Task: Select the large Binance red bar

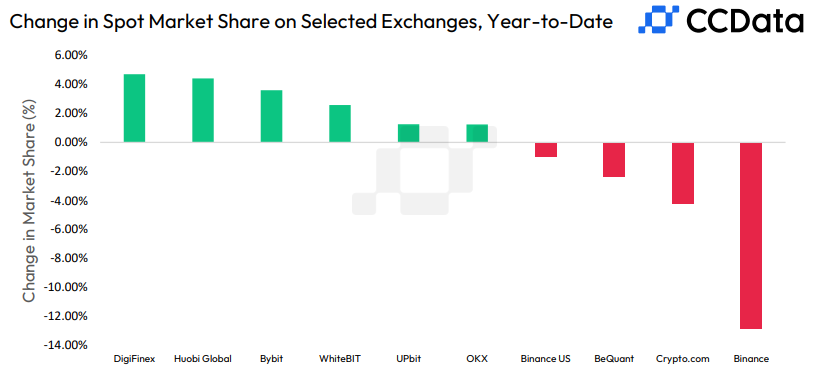Action: [x=751, y=235]
